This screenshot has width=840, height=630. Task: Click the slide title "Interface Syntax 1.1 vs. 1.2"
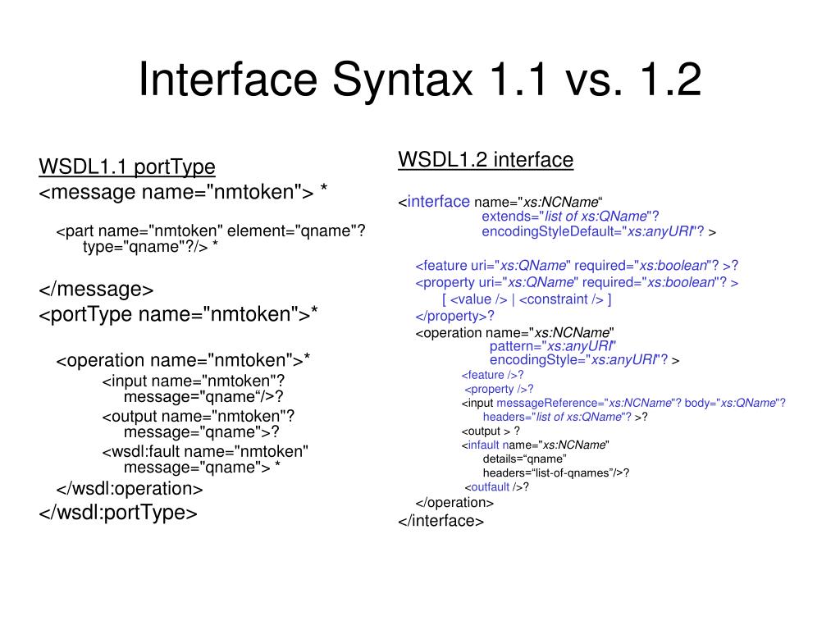[420, 80]
